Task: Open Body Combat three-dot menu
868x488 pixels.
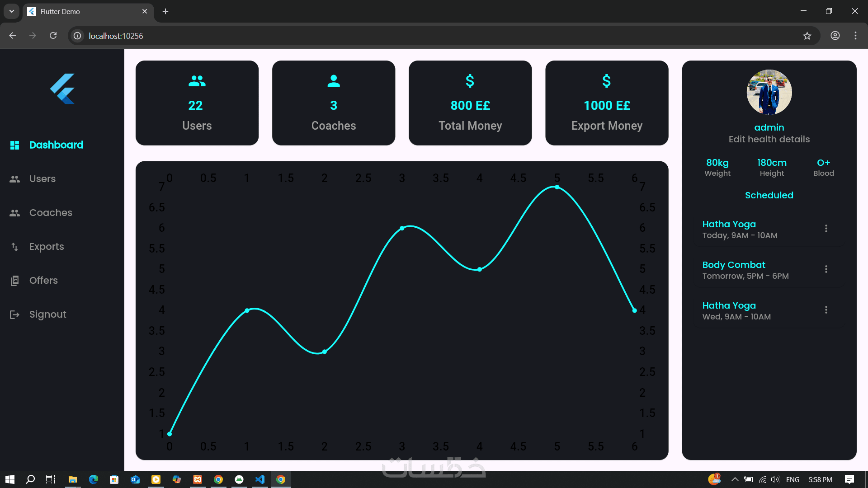Action: 826,269
